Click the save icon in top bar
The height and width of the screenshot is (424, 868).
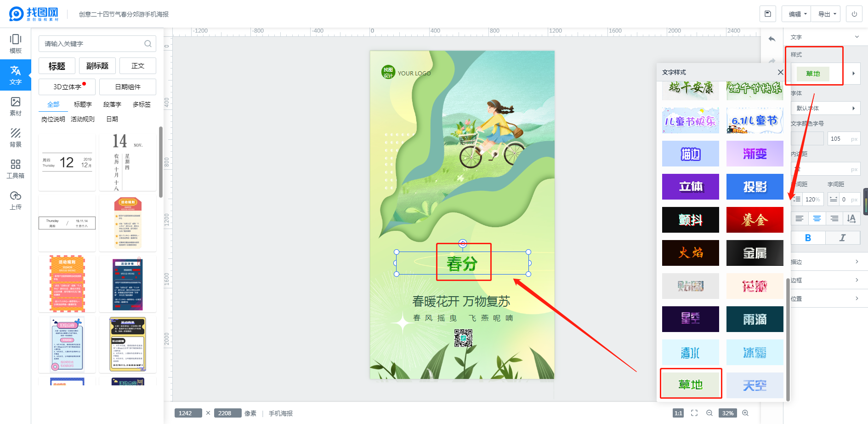(x=768, y=14)
